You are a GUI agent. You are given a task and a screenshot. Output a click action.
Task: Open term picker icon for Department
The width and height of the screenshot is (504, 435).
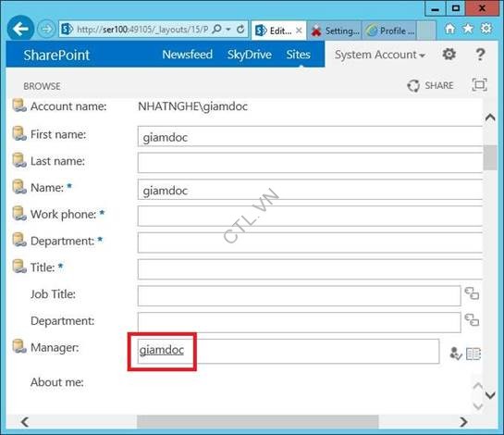tap(472, 320)
